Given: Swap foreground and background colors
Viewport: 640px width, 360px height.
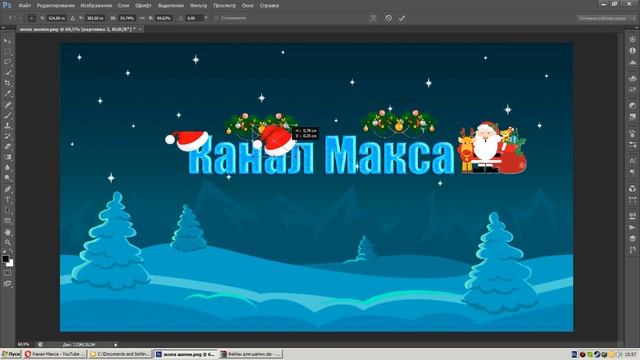Looking at the screenshot, I should click(11, 251).
